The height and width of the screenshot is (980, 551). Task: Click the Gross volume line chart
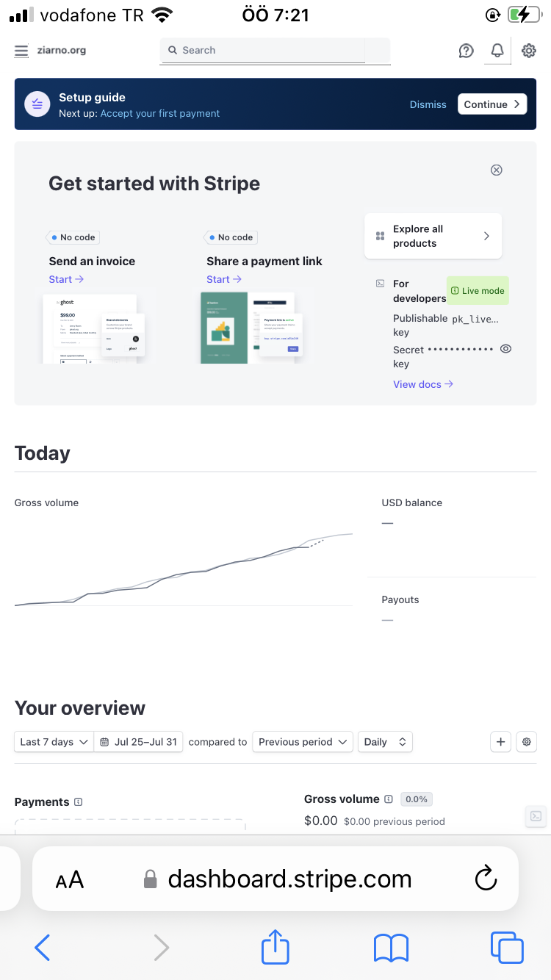click(x=184, y=569)
